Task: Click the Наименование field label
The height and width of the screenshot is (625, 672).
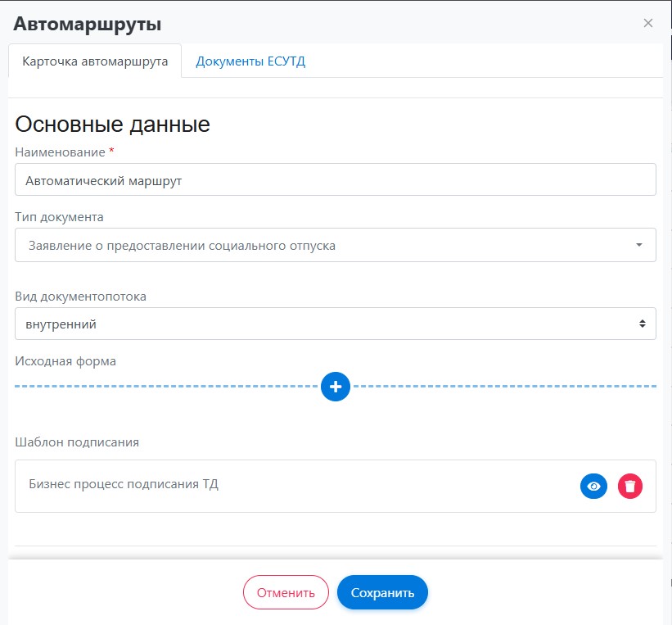Action: click(60, 152)
